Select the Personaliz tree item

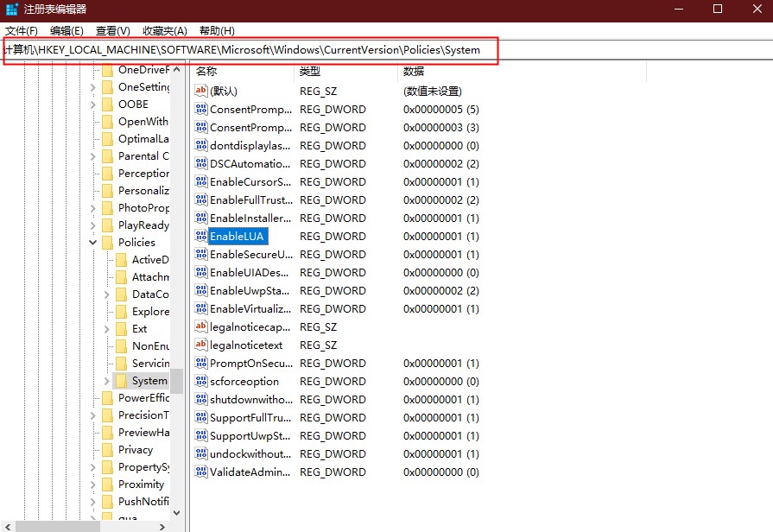point(143,191)
